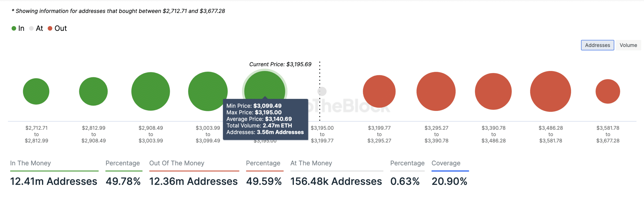
Task: Click green bubble for $2,812.99 to $2,908.49
Action: pyautogui.click(x=93, y=91)
